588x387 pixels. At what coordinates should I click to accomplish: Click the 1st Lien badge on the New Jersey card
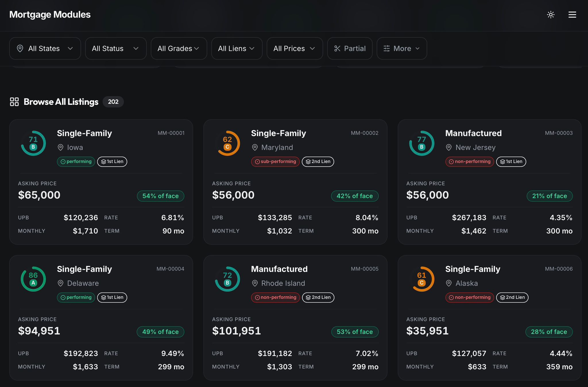click(x=511, y=162)
